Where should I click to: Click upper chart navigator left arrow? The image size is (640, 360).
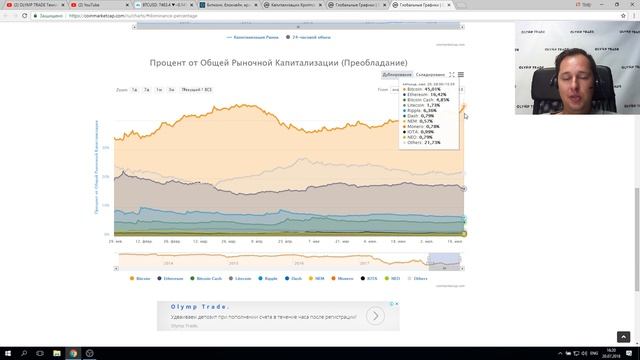coord(134,27)
